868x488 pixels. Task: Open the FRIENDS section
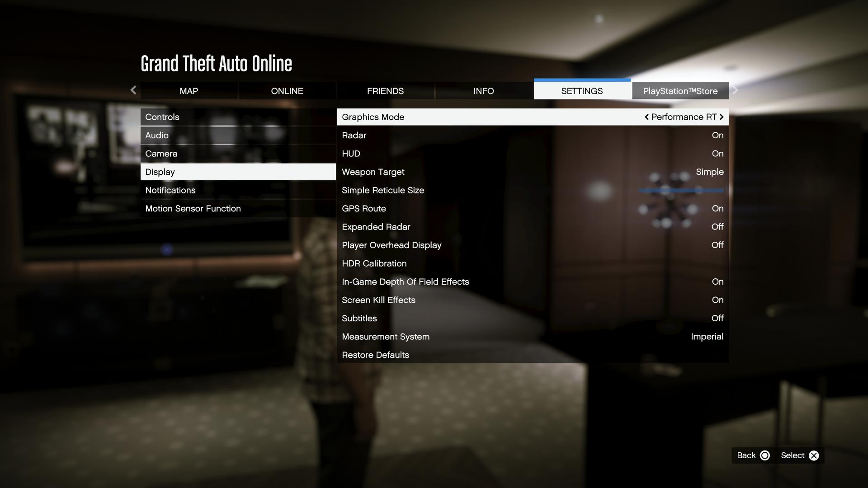tap(385, 90)
